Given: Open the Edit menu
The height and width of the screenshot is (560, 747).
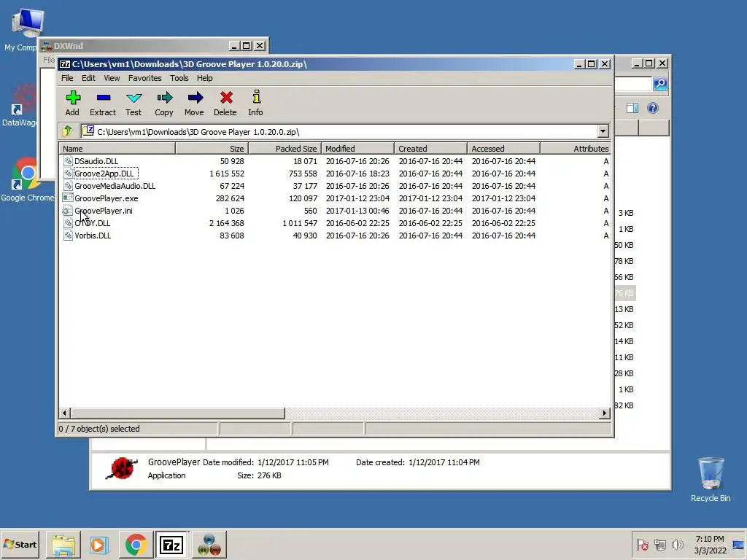Looking at the screenshot, I should (x=88, y=78).
